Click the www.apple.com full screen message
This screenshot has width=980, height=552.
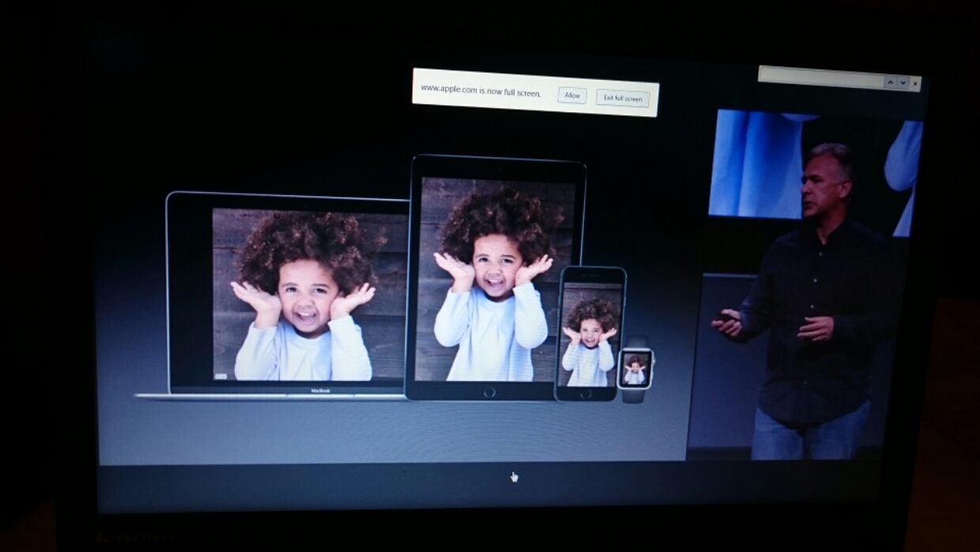click(481, 90)
